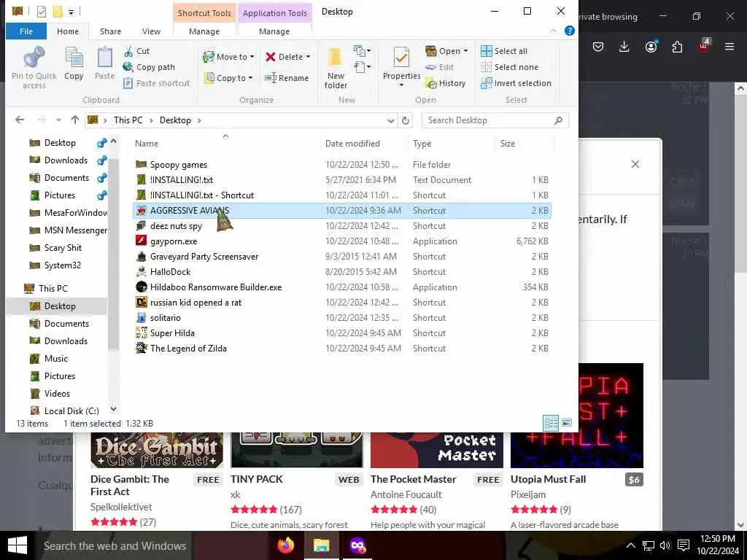The width and height of the screenshot is (747, 560).
Task: Switch to large icons view toggle
Action: click(566, 423)
